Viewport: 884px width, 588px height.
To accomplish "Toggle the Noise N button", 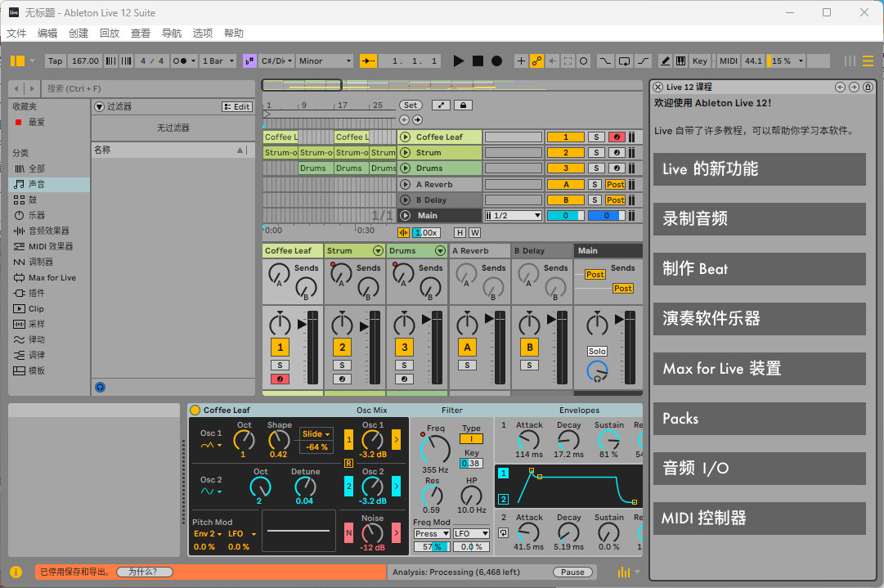I will (348, 532).
